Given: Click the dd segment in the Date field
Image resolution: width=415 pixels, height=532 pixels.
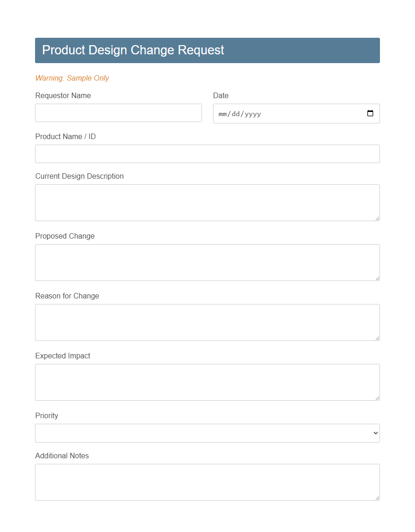Looking at the screenshot, I should [x=235, y=114].
